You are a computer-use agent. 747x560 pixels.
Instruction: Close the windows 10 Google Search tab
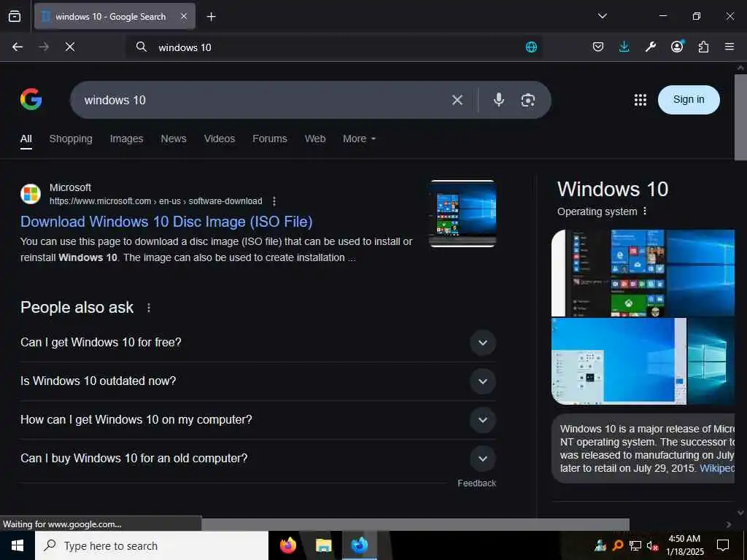(184, 16)
